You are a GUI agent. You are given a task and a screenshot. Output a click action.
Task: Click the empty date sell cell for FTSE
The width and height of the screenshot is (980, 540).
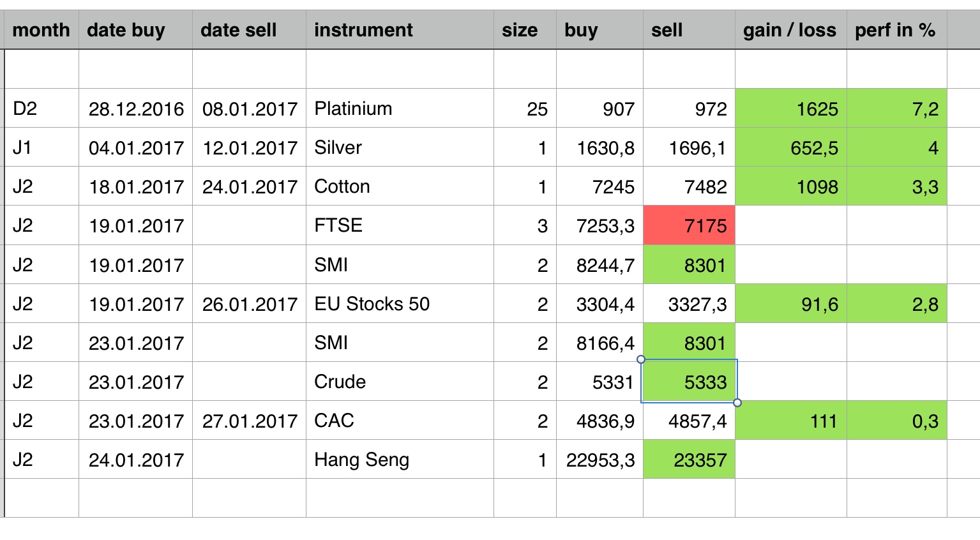(x=249, y=225)
